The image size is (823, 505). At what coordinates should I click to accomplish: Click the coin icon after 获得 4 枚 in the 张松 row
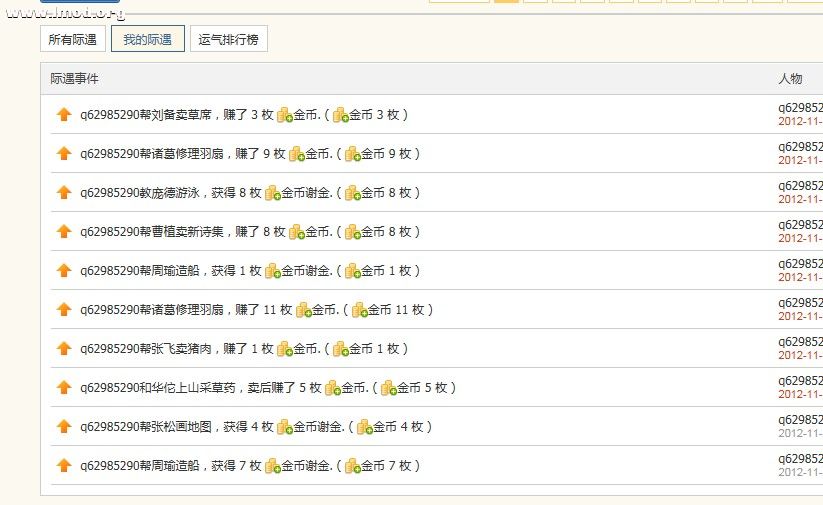point(284,427)
